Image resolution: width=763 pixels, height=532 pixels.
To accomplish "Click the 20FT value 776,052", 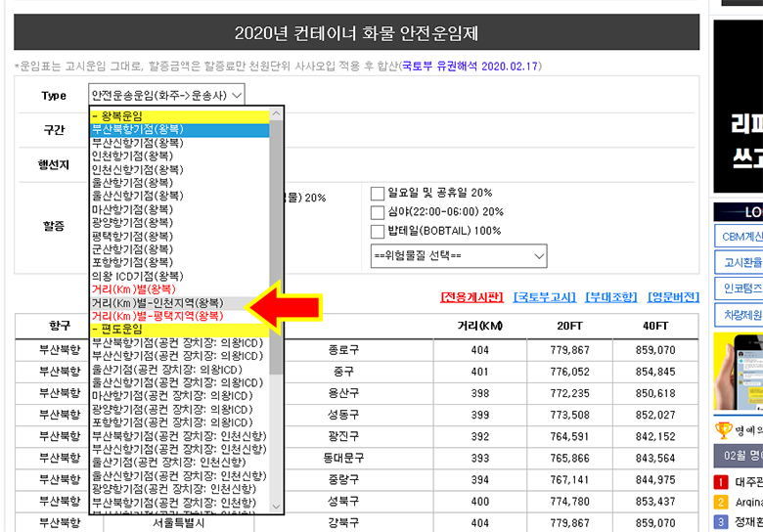I will click(x=569, y=372).
